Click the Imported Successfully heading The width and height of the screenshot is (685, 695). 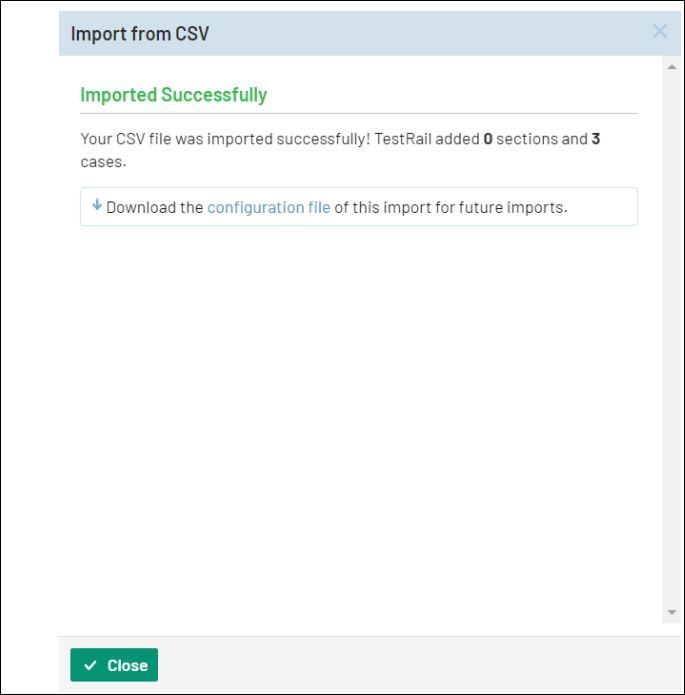tap(173, 95)
